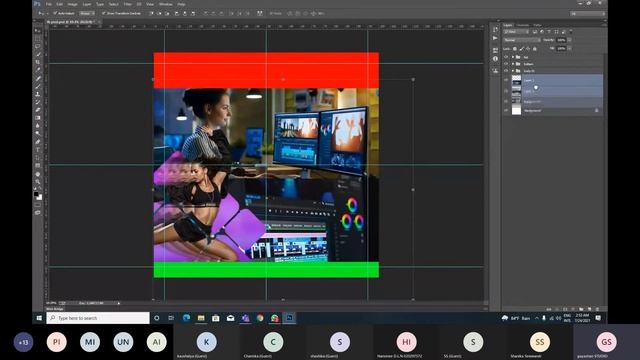Toggle visibility of the second group folder
This screenshot has width=640, height=360.
click(506, 64)
